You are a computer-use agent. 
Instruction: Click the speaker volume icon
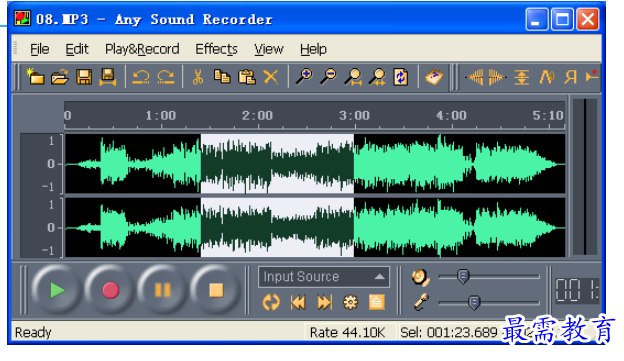[420, 277]
